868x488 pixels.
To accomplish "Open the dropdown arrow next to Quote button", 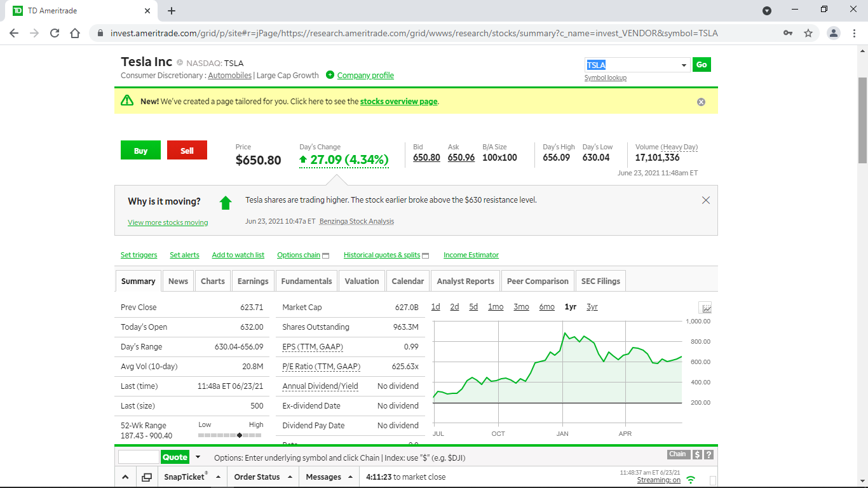I will tap(198, 457).
